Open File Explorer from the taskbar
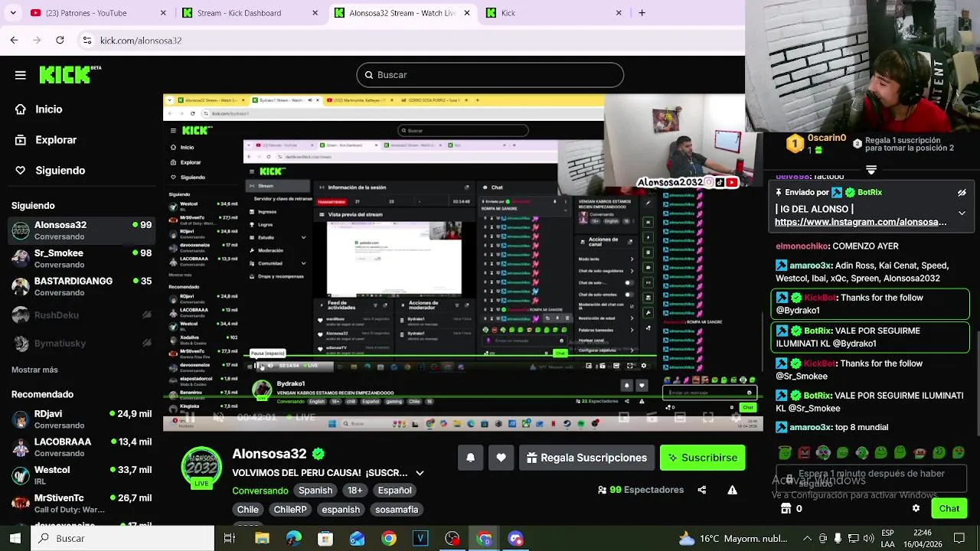 click(262, 538)
